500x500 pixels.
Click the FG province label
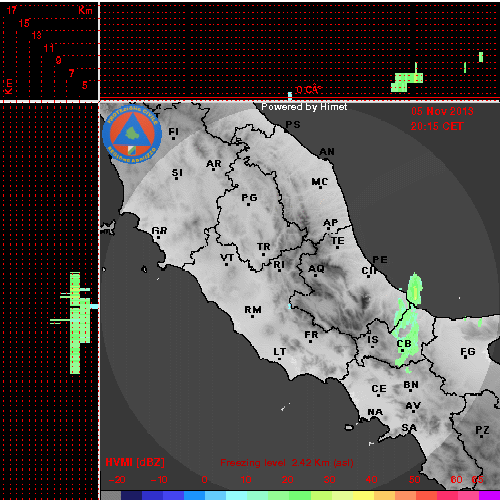(x=468, y=352)
